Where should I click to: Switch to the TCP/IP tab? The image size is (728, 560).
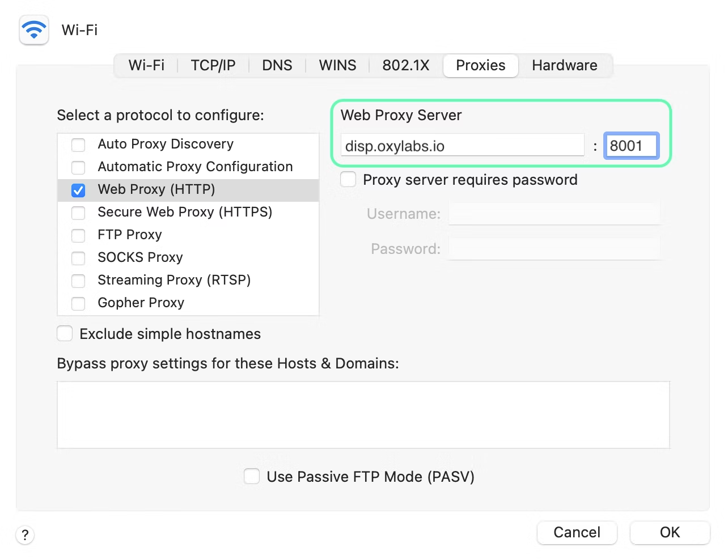tap(213, 65)
